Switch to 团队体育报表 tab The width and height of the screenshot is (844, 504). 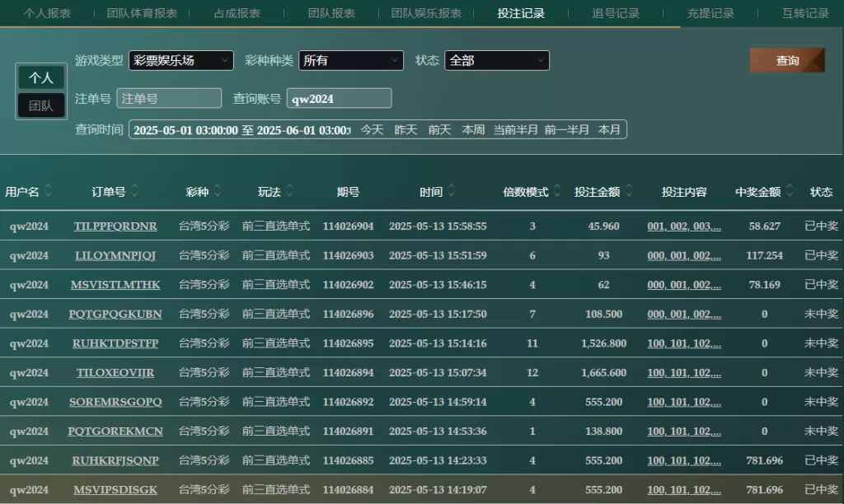tap(142, 13)
